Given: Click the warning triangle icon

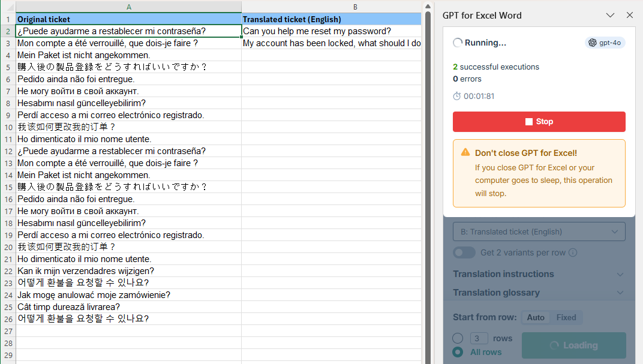Looking at the screenshot, I should click(465, 152).
